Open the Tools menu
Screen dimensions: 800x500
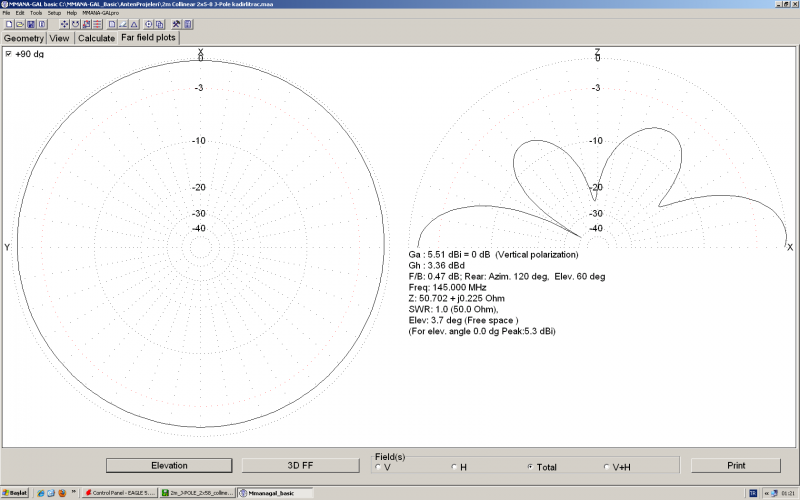pos(36,13)
